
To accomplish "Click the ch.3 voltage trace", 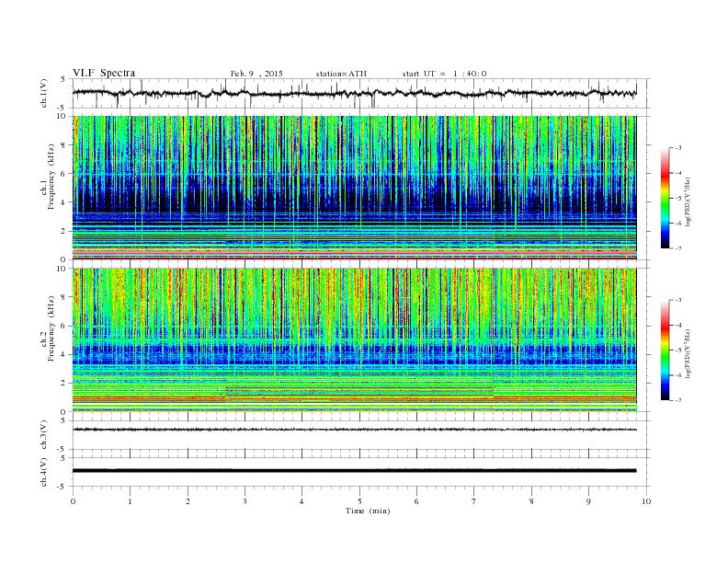I will pyautogui.click(x=354, y=430).
